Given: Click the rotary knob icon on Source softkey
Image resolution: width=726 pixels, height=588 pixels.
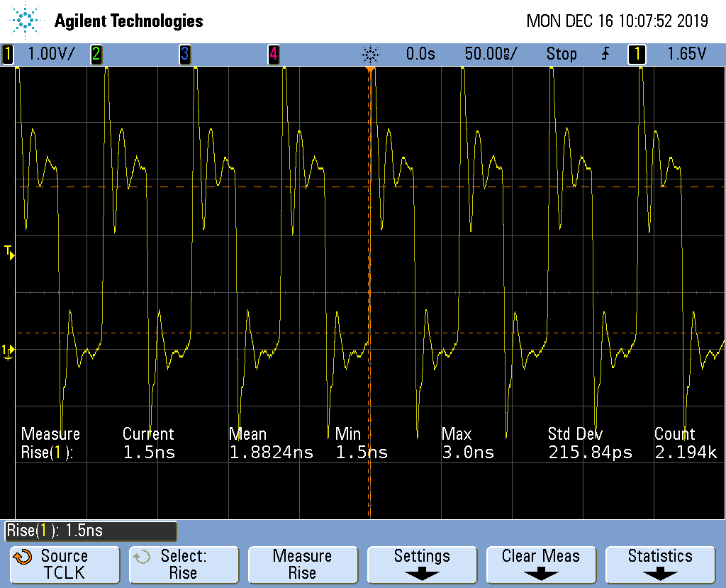Looking at the screenshot, I should pyautogui.click(x=23, y=557).
